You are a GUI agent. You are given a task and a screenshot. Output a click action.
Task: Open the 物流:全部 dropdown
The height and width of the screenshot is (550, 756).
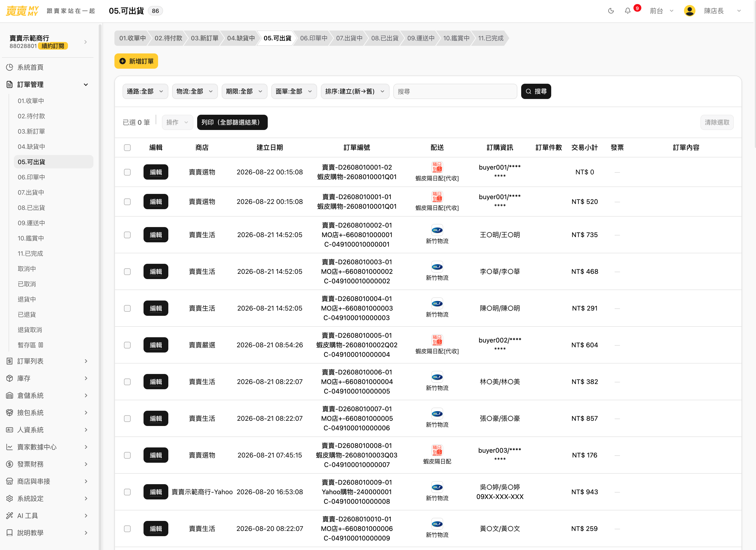click(195, 91)
